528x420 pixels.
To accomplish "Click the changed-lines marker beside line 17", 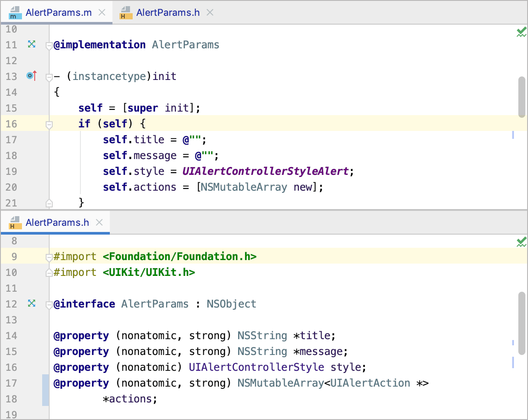I will pos(46,390).
